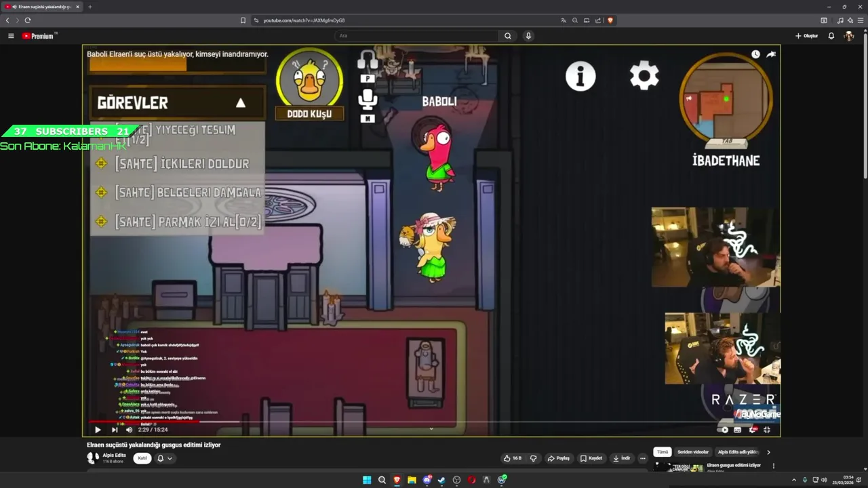Open page translate icon in address bar
868x488 pixels.
pyautogui.click(x=563, y=20)
